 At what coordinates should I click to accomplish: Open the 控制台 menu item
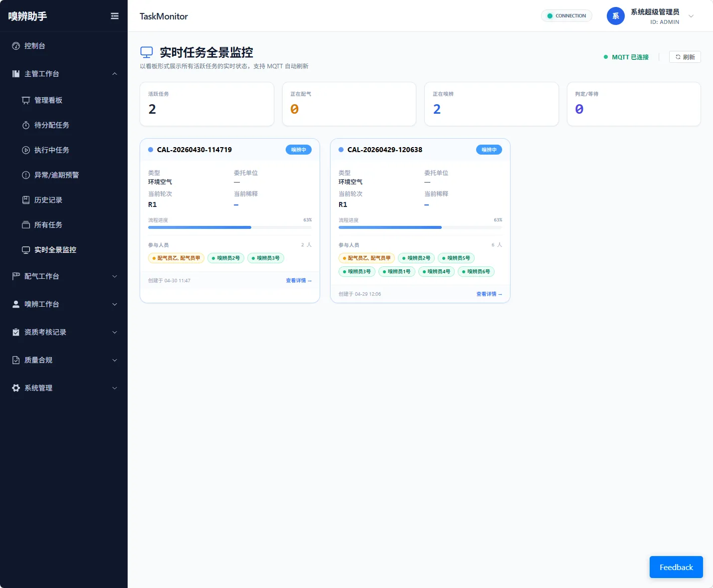(64, 46)
